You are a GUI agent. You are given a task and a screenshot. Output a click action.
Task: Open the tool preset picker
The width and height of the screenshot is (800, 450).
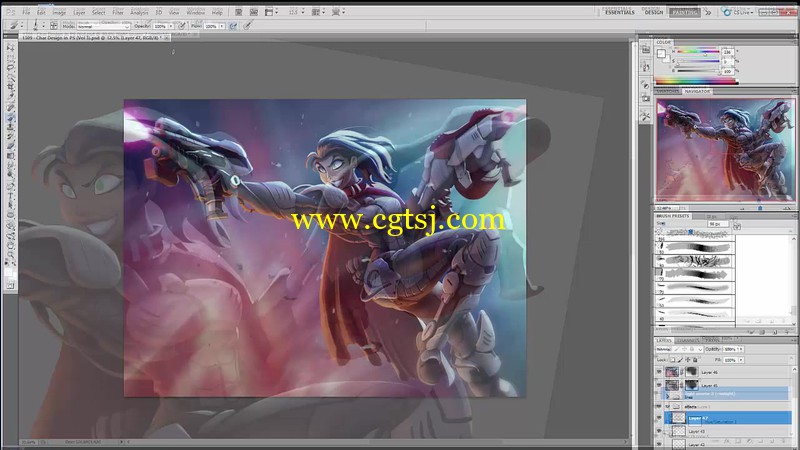coord(15,26)
